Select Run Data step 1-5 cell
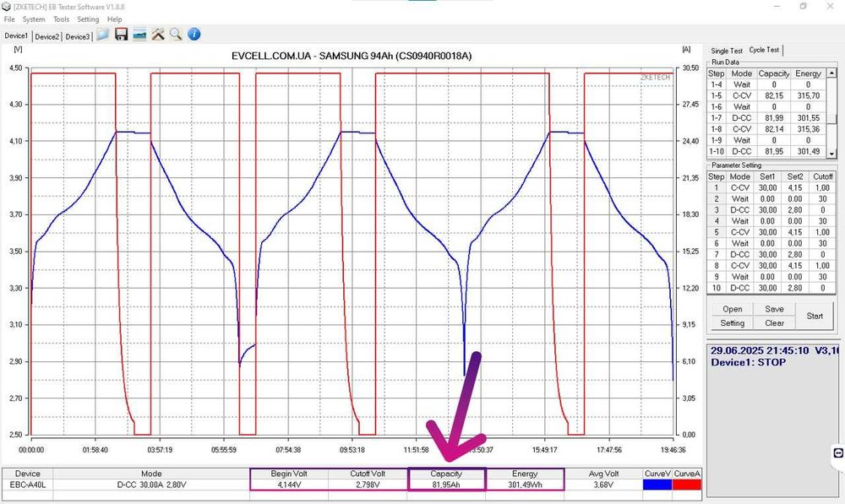The width and height of the screenshot is (845, 504). (717, 96)
